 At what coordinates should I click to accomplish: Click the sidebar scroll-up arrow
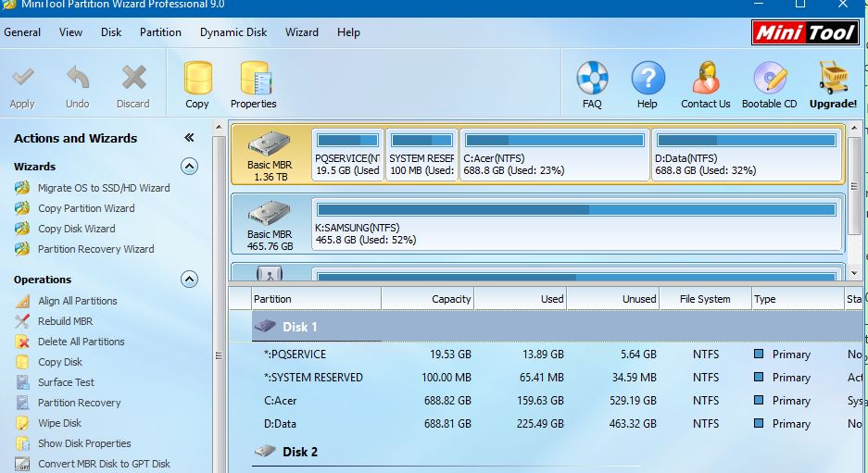pos(219,127)
